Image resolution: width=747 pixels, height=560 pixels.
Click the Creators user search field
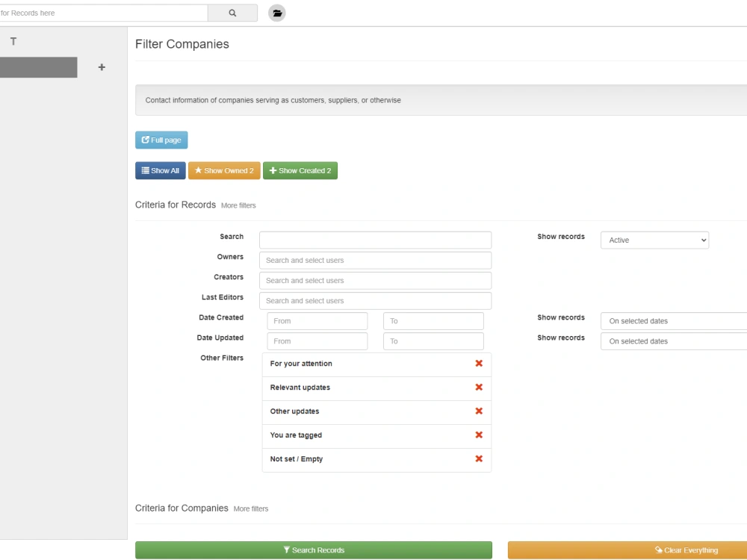point(376,281)
